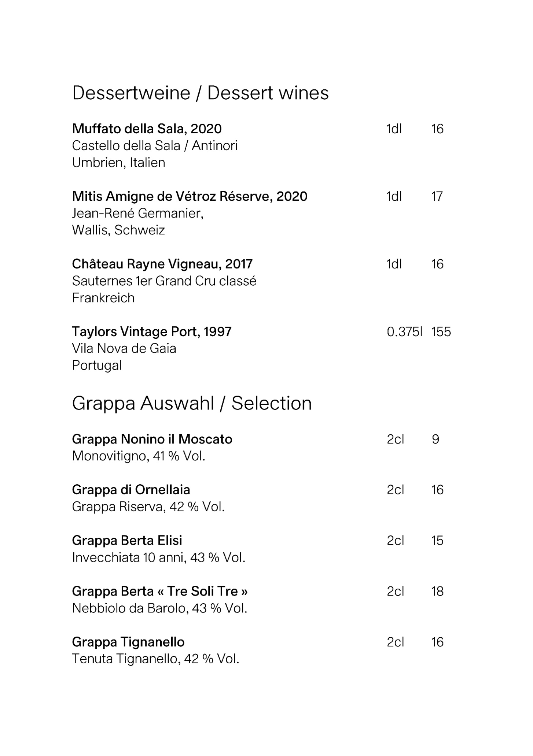This screenshot has width=533, height=756.
Task: Click the Grappa Berta Elisi title
Action: click(x=127, y=541)
